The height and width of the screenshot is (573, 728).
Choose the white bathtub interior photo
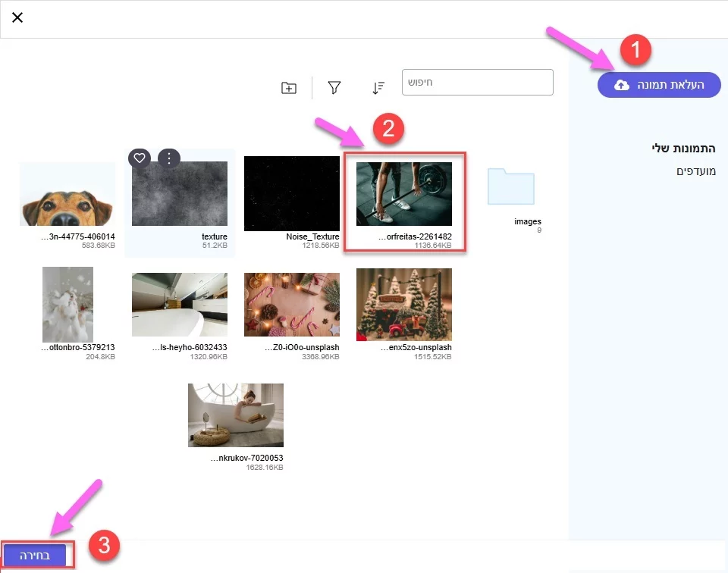click(180, 304)
